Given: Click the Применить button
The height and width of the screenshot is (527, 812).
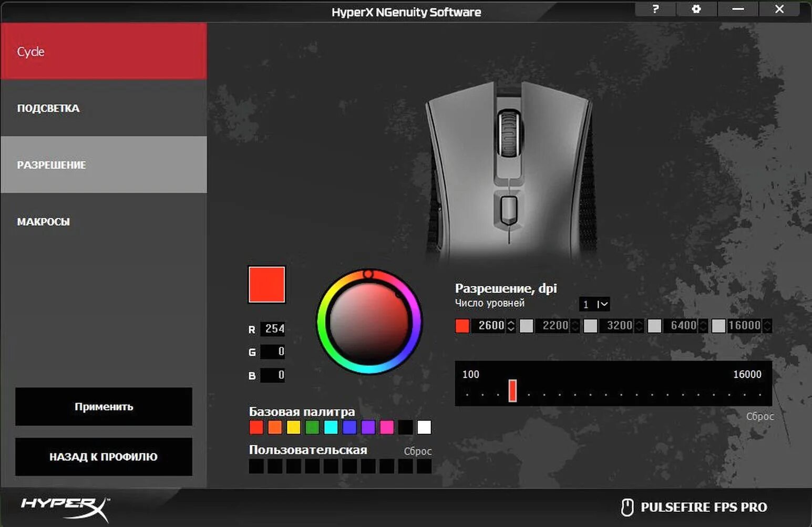Looking at the screenshot, I should pos(104,407).
